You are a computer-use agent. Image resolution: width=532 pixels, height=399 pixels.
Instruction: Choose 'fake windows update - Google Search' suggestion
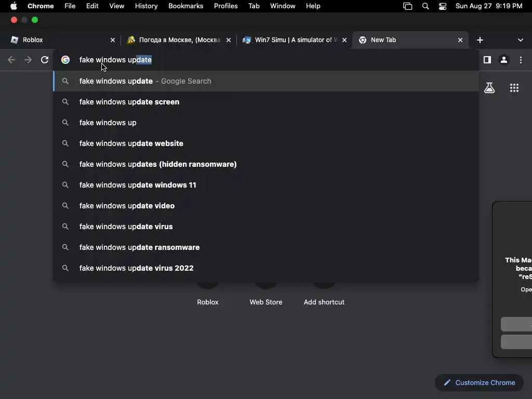click(266, 81)
